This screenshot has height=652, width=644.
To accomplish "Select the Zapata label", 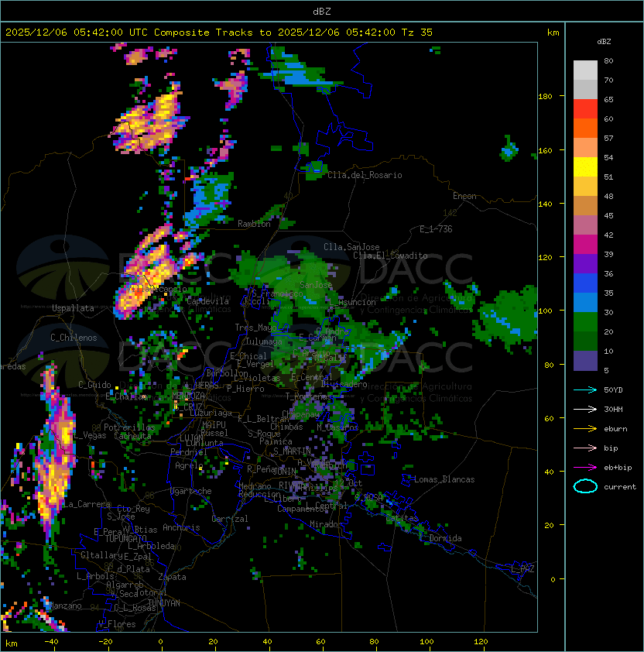I will [x=172, y=577].
